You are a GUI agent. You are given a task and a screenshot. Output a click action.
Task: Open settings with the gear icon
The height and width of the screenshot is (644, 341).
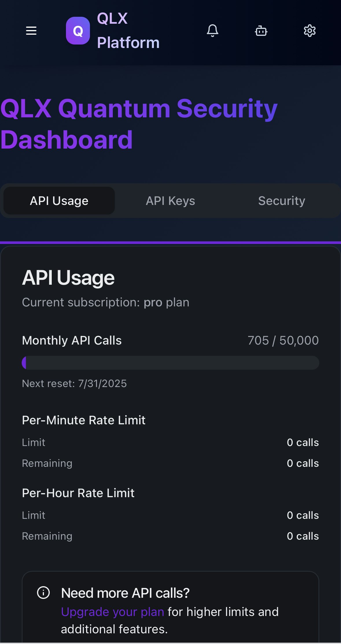click(310, 31)
